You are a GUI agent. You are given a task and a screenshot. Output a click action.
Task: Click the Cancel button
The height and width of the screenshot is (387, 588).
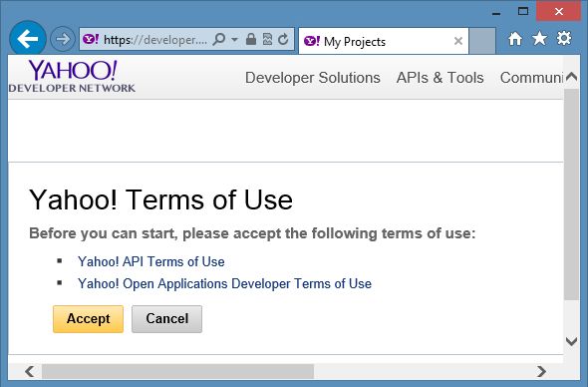166,319
